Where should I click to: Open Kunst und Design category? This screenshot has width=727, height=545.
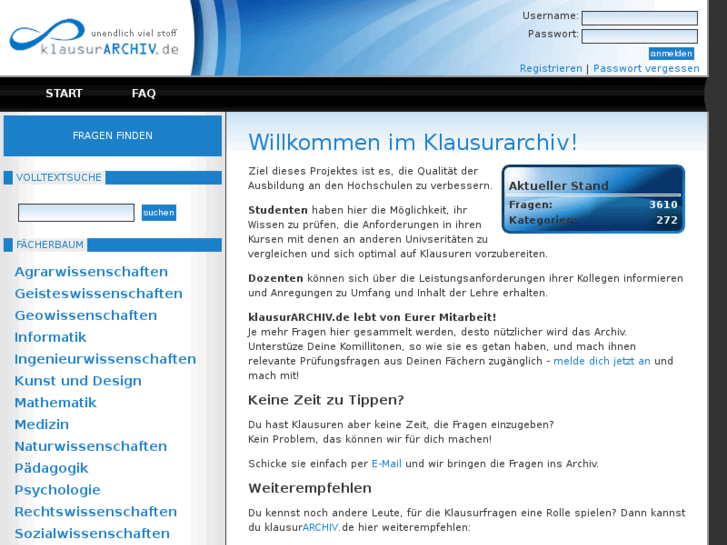78,380
